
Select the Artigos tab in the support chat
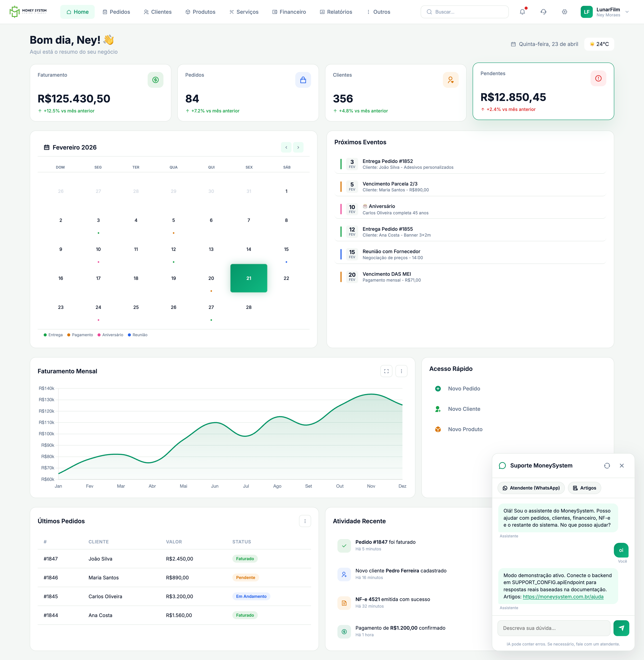click(x=584, y=488)
